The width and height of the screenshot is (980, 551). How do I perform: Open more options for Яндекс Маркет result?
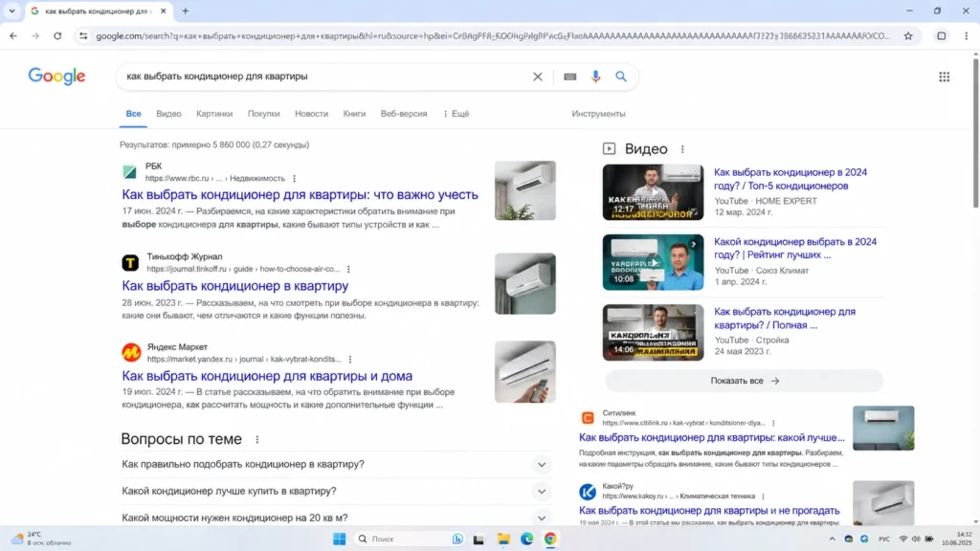350,360
